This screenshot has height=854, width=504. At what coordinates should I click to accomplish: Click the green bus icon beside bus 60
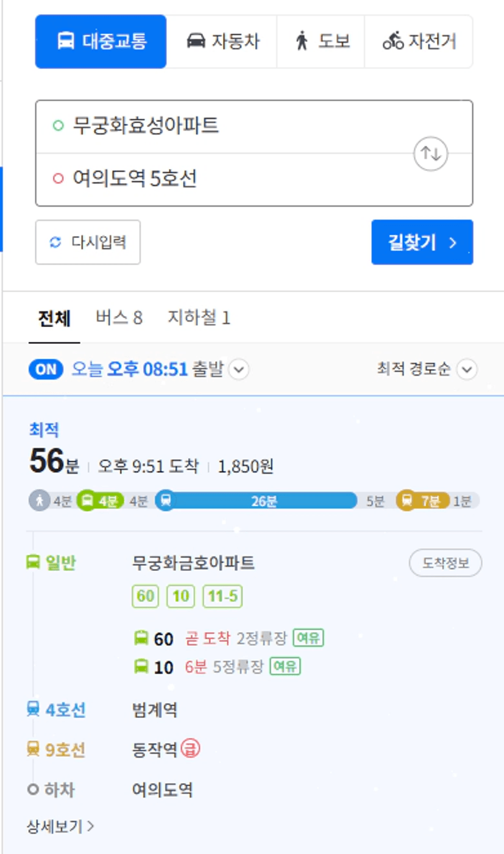pyautogui.click(x=141, y=638)
